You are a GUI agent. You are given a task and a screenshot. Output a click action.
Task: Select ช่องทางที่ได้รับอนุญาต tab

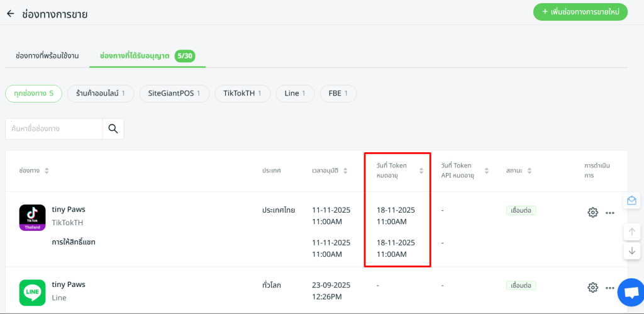point(135,56)
